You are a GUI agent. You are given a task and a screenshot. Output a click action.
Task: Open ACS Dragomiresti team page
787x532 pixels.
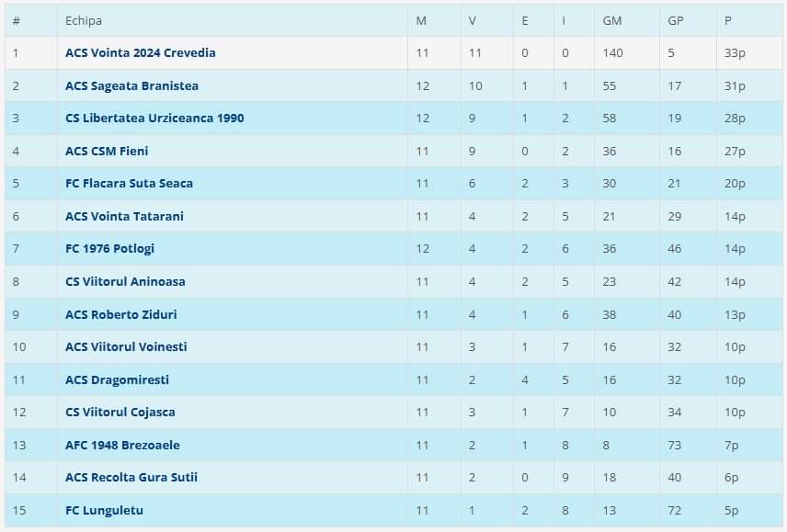click(117, 379)
